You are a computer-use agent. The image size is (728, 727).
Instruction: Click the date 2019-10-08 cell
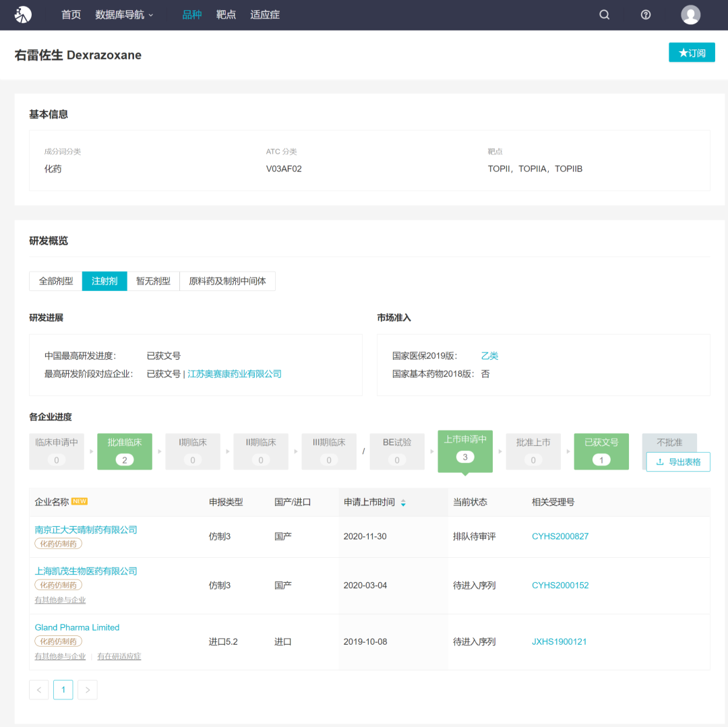[365, 641]
